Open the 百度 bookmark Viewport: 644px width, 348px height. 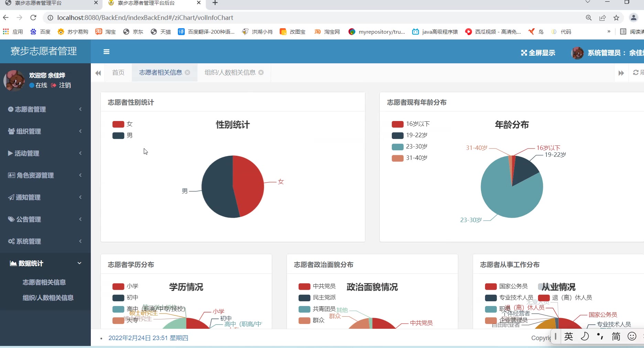click(40, 32)
